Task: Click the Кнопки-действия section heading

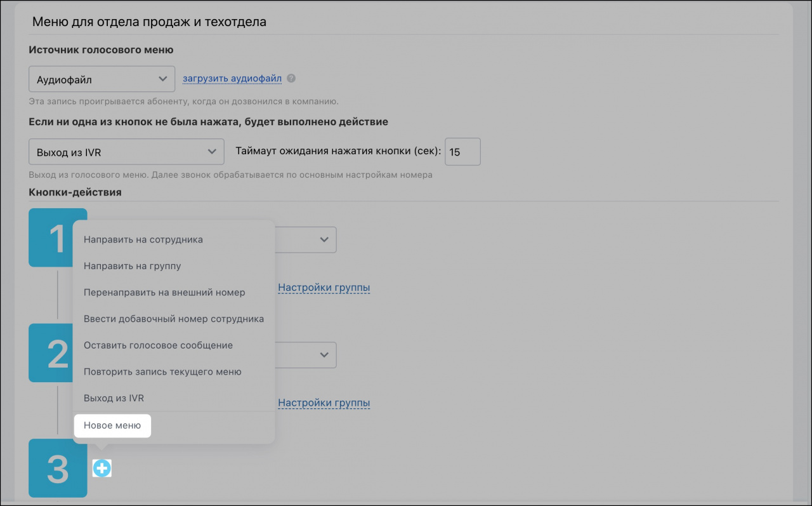Action: tap(75, 192)
